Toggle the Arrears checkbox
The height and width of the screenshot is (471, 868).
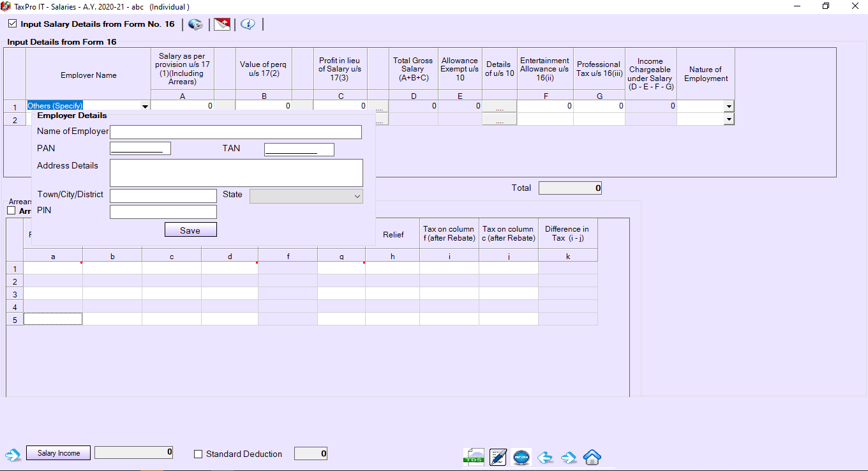point(11,211)
